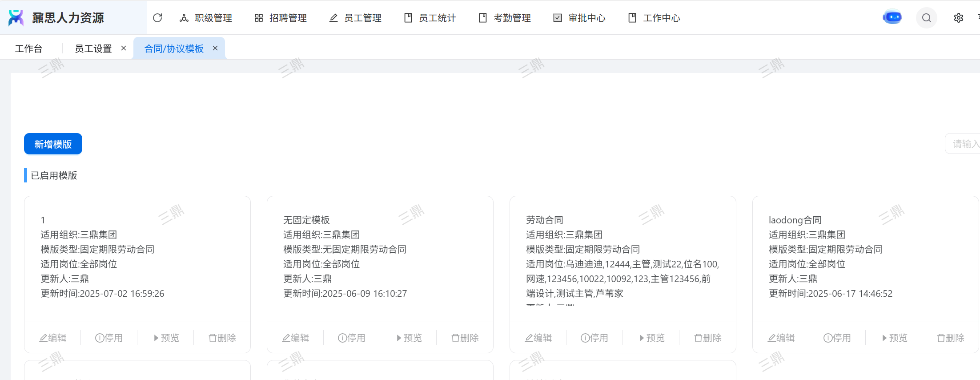Open the settings gear icon
The height and width of the screenshot is (380, 980).
pos(958,18)
